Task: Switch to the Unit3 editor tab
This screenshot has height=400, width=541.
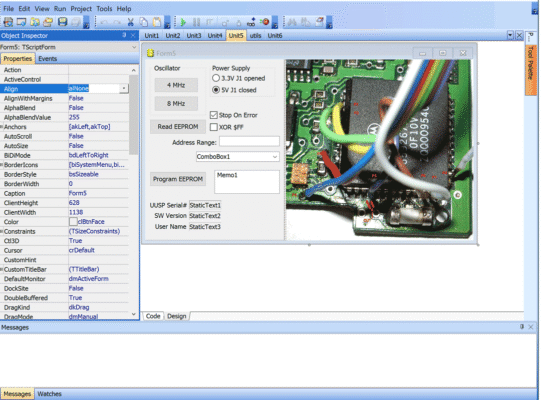Action: pos(194,36)
